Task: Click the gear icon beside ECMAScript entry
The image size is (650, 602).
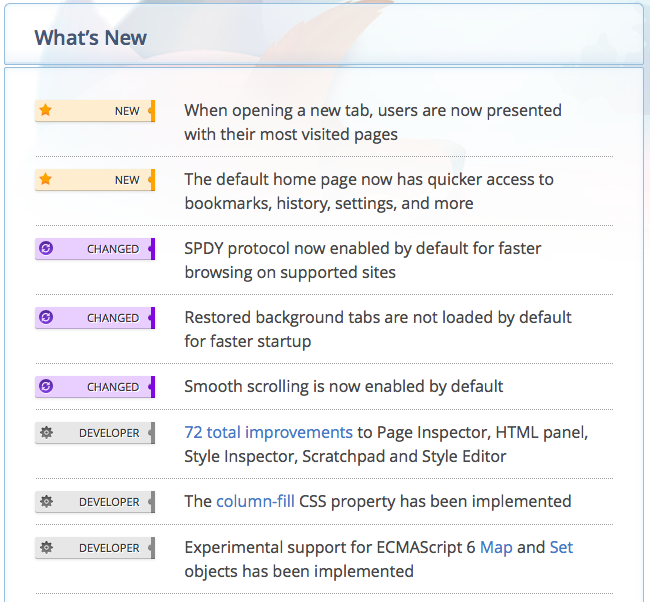Action: click(x=45, y=547)
